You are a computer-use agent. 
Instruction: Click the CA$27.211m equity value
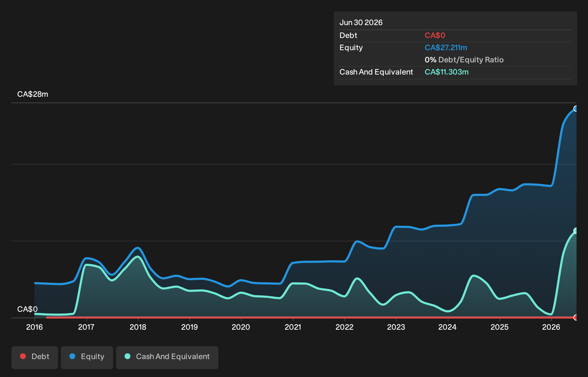point(446,48)
